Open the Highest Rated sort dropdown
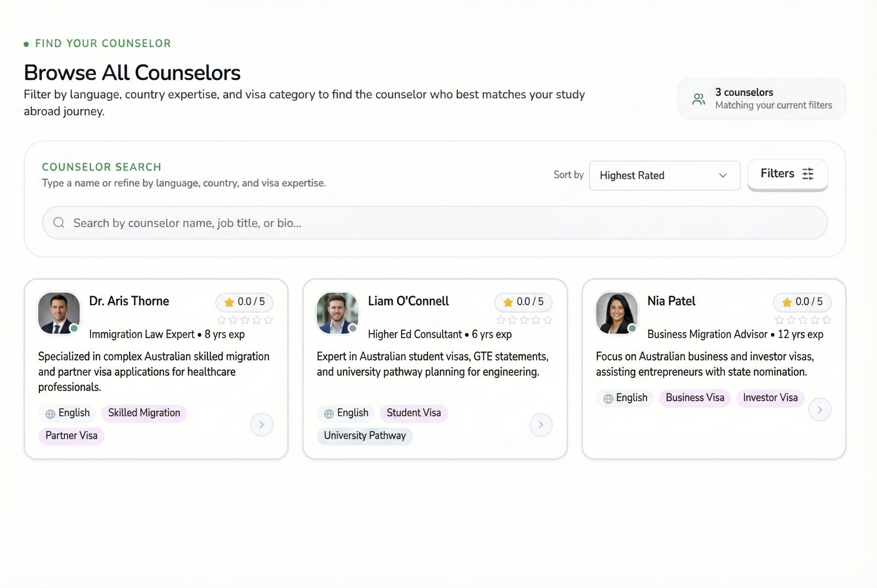Screen dimensions: 877x588 [x=664, y=175]
